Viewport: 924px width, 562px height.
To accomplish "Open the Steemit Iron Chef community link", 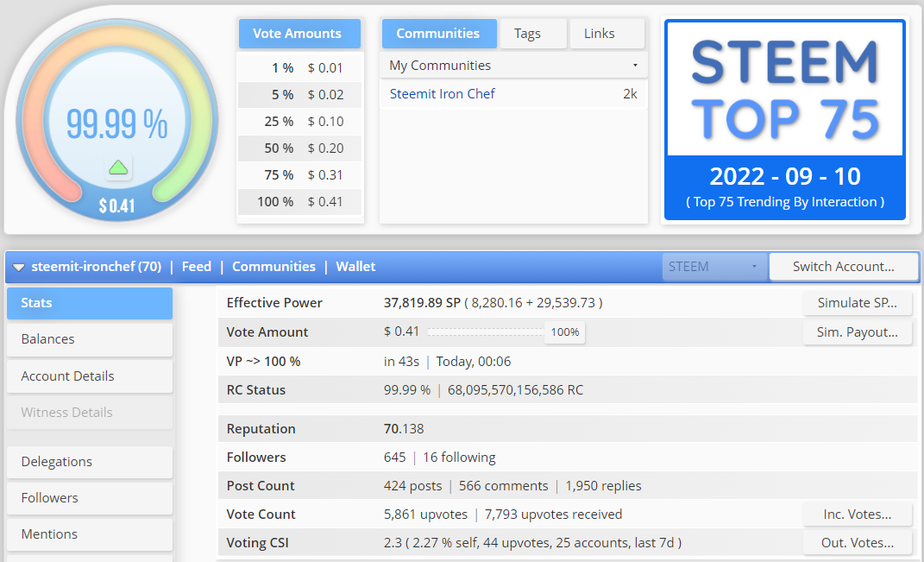I will coord(442,94).
